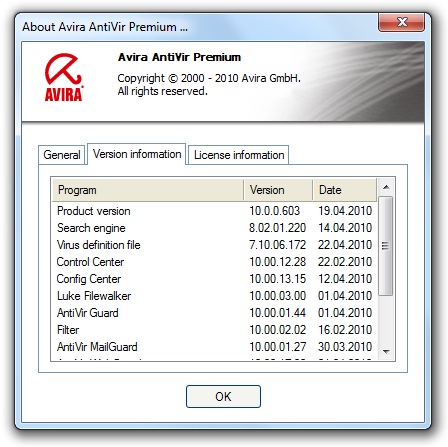Click the All rights reserved line

(162, 91)
